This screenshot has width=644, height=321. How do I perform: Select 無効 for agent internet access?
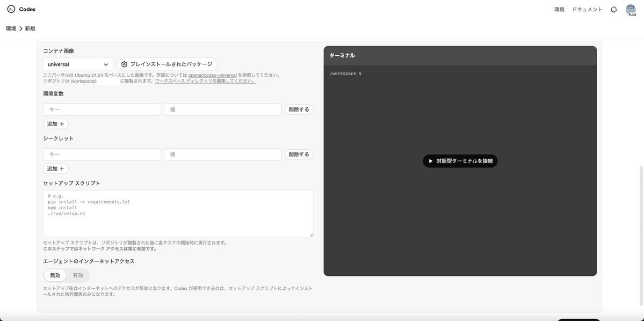pos(55,275)
